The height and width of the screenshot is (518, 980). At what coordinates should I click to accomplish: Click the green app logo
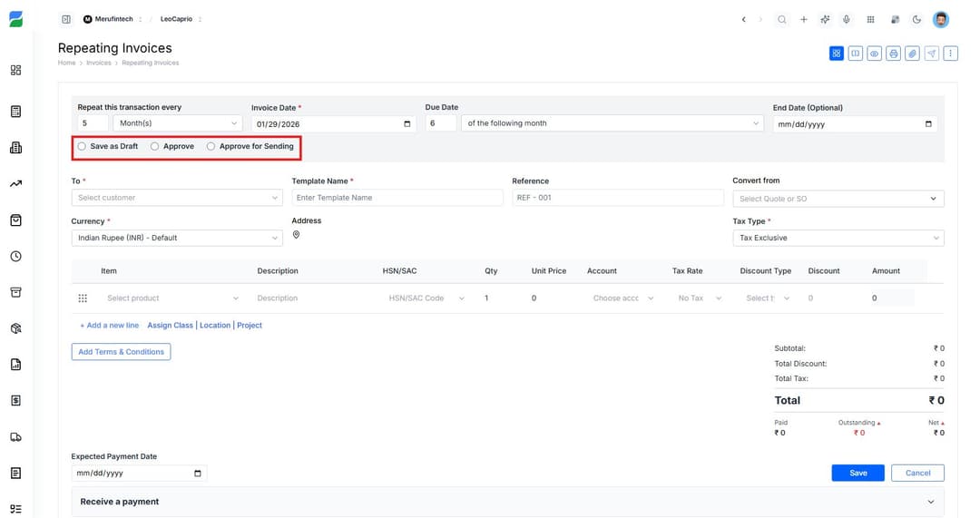tap(16, 19)
